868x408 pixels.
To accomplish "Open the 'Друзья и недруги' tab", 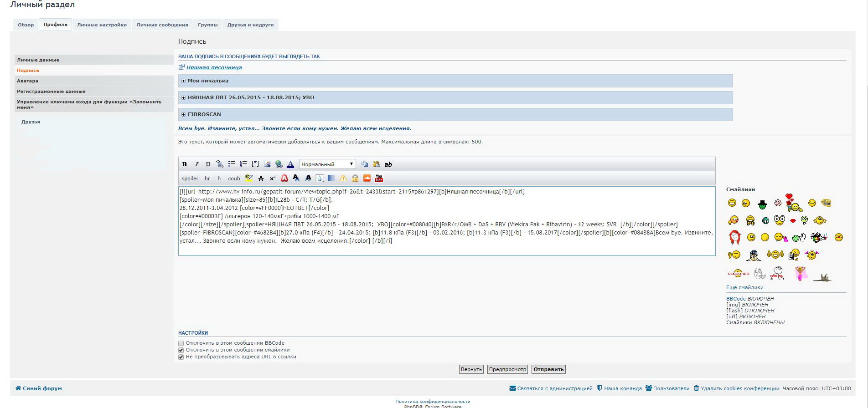I will pos(250,25).
